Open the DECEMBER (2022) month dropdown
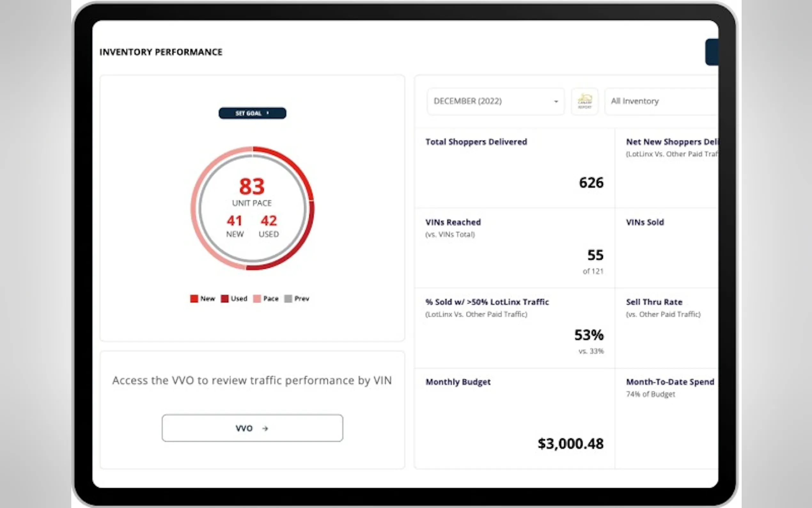The image size is (812, 508). [495, 101]
